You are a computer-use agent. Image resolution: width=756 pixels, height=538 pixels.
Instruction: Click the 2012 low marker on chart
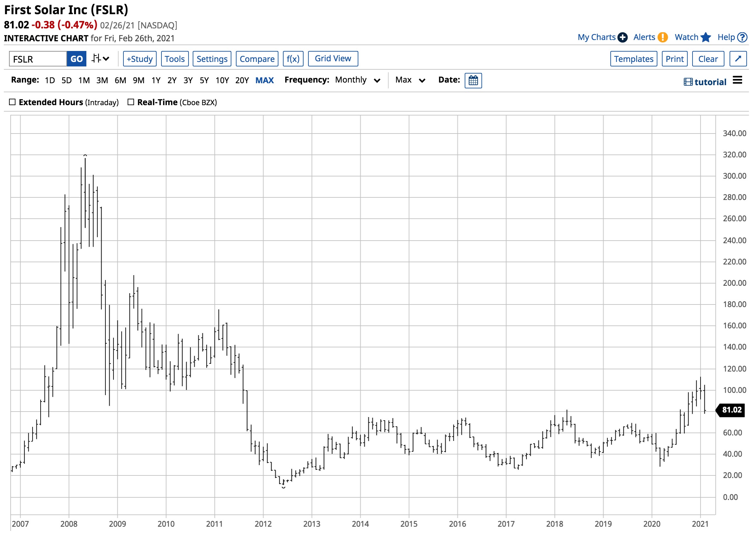pos(283,487)
